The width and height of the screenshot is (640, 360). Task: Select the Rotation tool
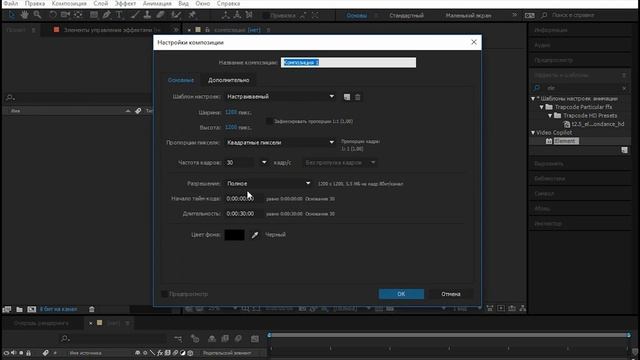tap(53, 15)
